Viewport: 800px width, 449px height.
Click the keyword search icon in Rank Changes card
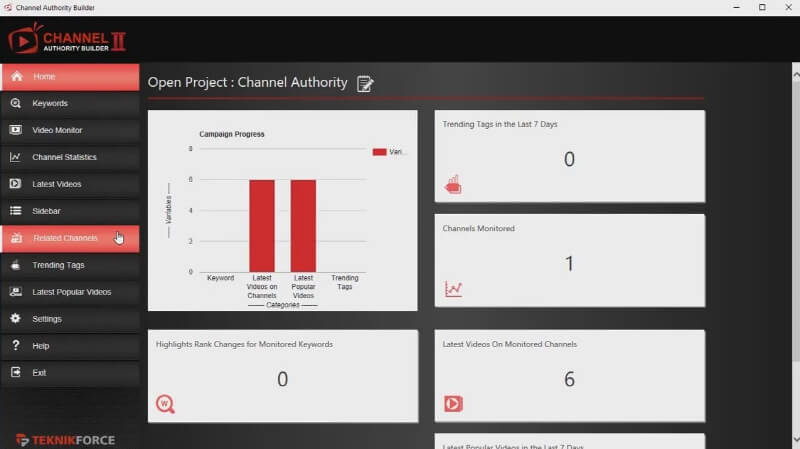click(x=165, y=404)
